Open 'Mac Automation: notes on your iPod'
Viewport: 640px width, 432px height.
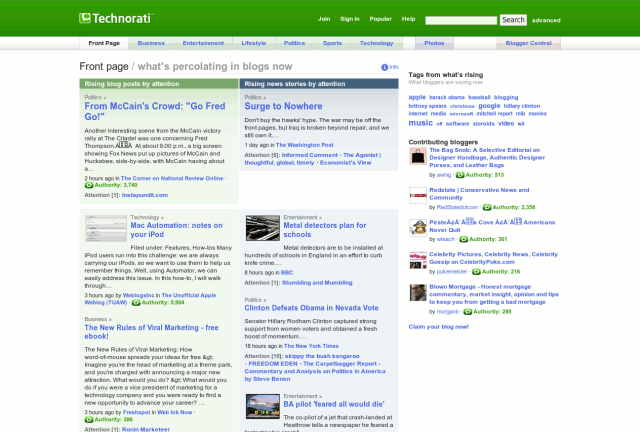[x=176, y=230]
